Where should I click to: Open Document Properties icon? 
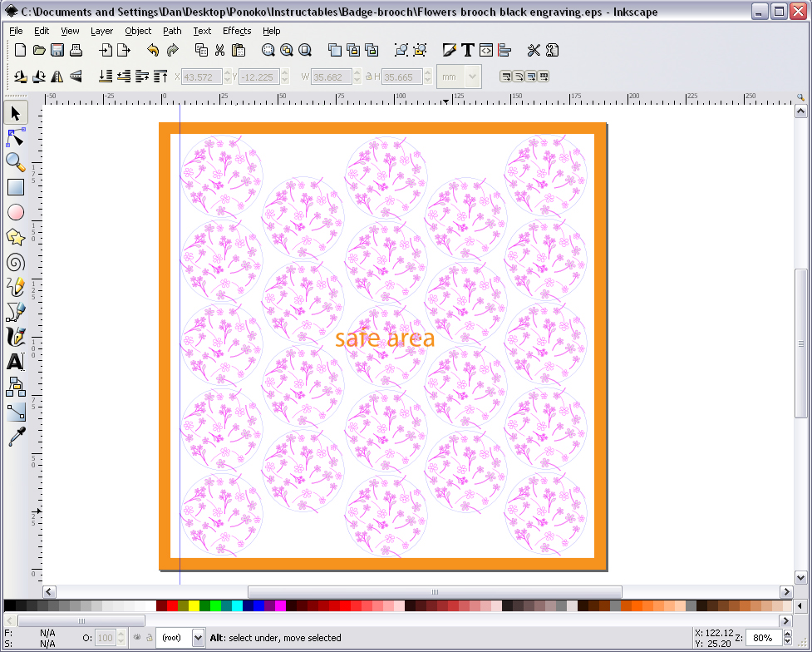[552, 50]
